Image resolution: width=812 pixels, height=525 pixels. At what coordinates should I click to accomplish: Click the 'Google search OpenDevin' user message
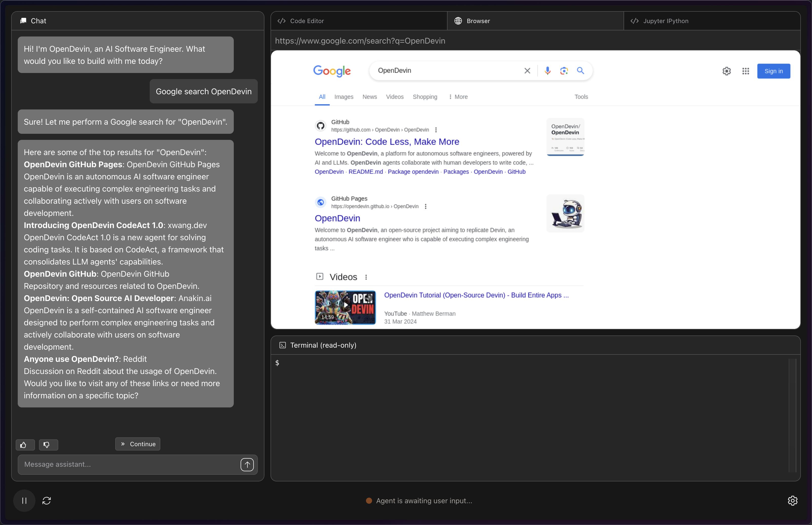point(203,91)
